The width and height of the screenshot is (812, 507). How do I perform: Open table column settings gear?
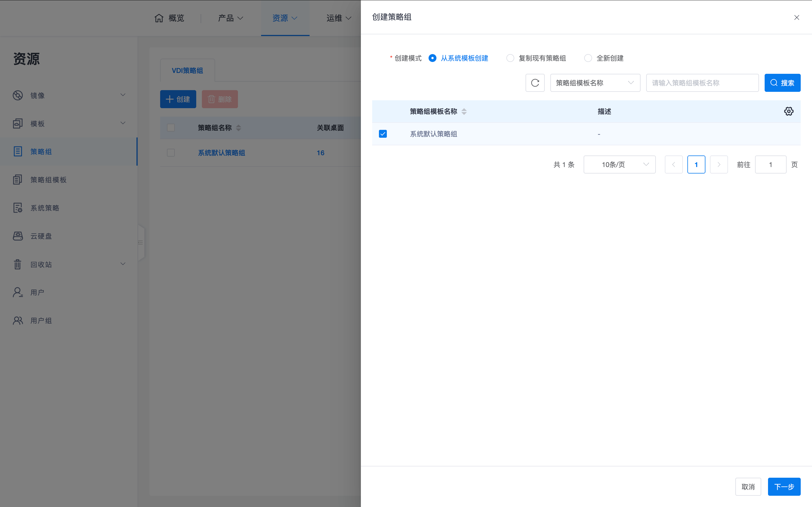click(x=789, y=111)
